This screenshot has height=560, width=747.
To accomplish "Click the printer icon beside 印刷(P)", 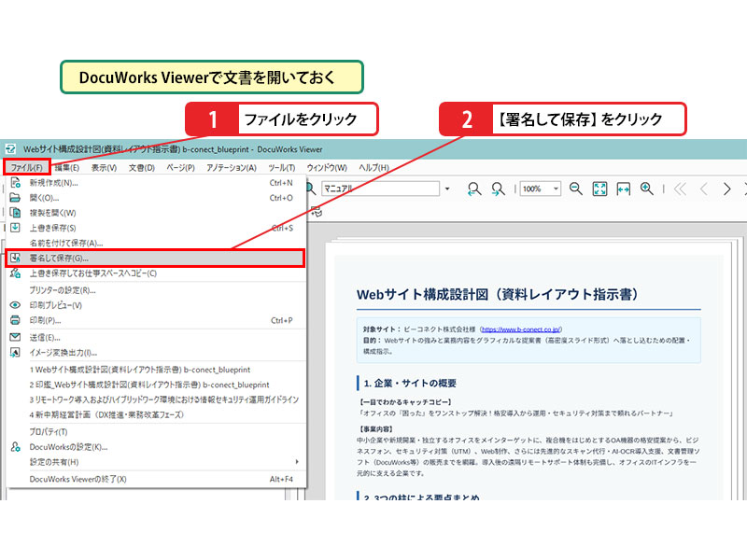I will (x=15, y=320).
